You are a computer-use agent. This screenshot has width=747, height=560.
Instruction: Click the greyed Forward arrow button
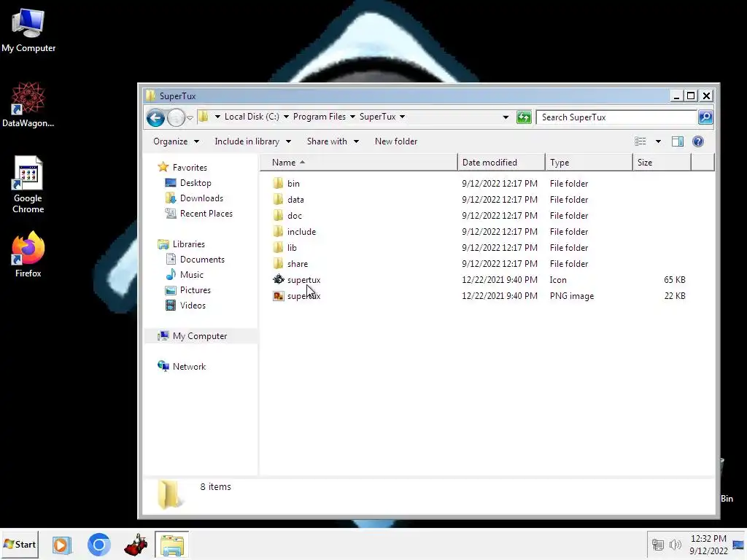coord(176,117)
